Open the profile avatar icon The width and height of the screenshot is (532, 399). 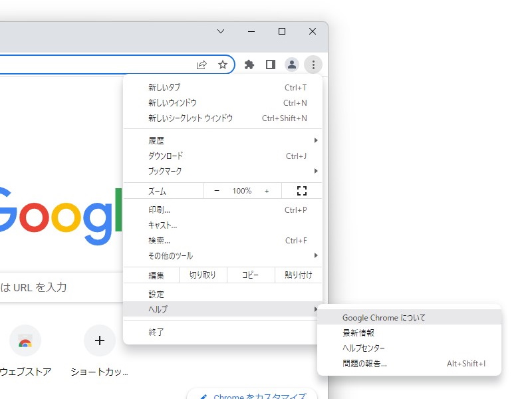point(292,65)
